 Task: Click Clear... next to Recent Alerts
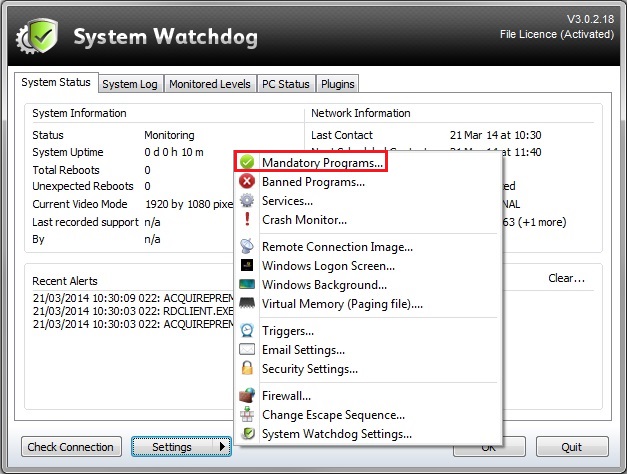[x=566, y=278]
